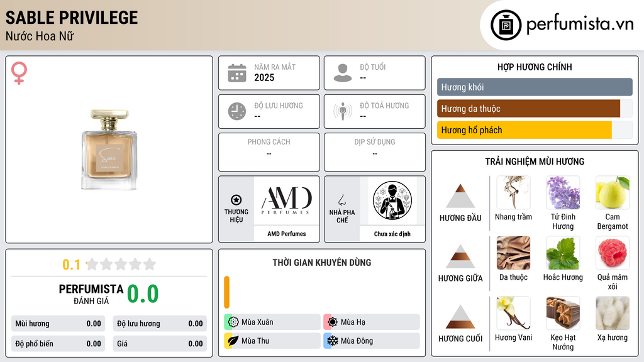644x362 pixels.
Task: Click the pink female gender symbol
Action: point(19,73)
